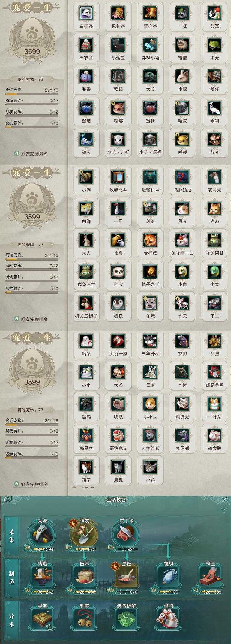The width and height of the screenshot is (231, 644).
Task: Click the 驯养 taming bells icon
Action: (84, 618)
